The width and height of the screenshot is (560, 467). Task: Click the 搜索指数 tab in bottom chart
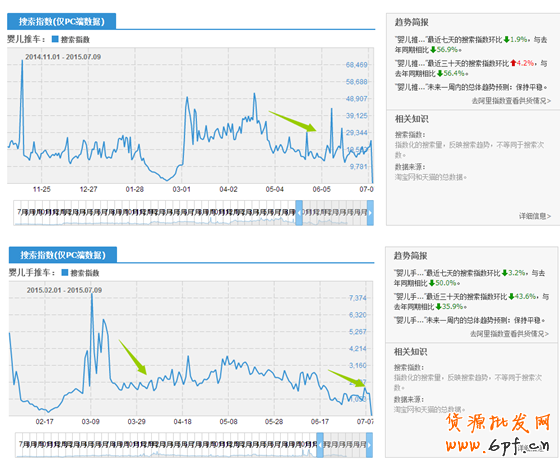[62, 255]
